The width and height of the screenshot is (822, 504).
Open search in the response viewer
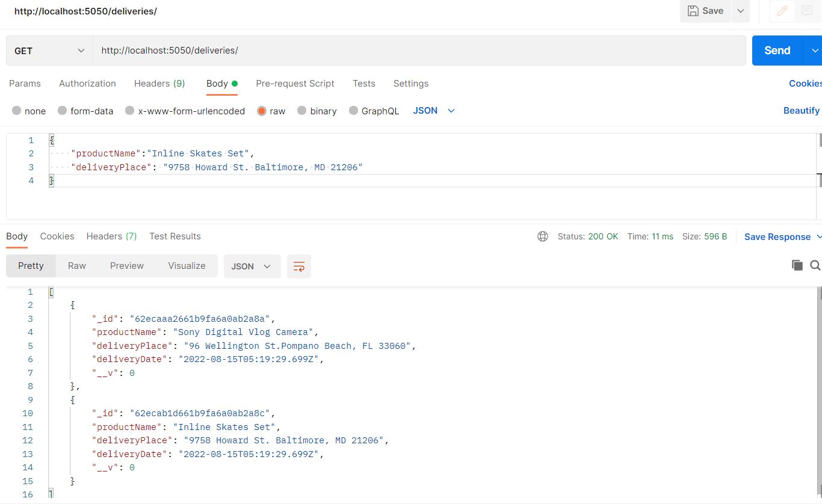click(816, 265)
